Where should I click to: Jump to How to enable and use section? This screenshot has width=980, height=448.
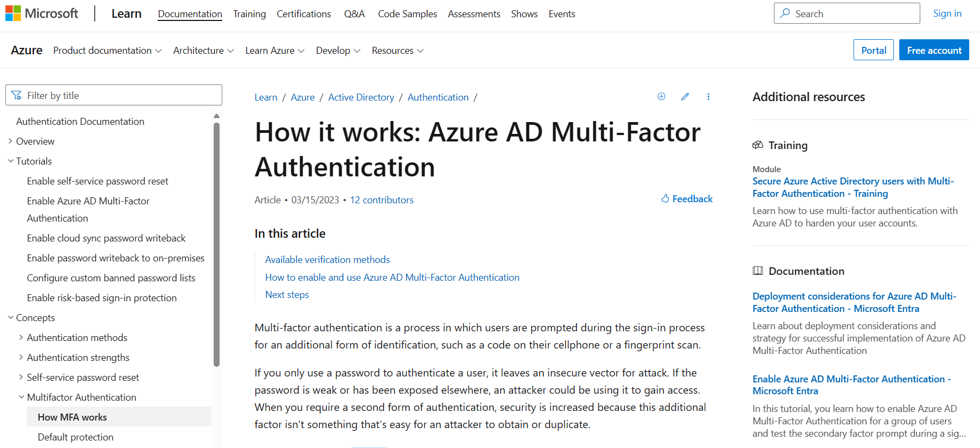[392, 277]
